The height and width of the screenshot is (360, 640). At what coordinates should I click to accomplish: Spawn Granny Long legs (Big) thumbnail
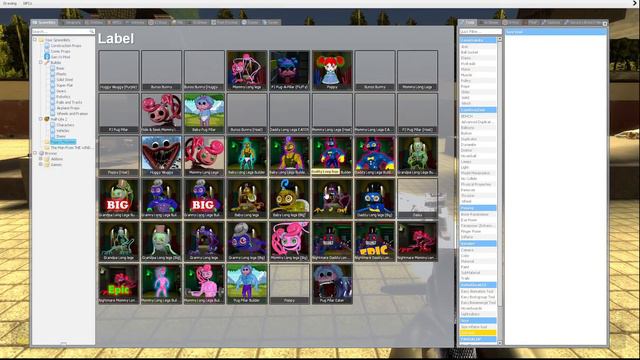pos(247,241)
